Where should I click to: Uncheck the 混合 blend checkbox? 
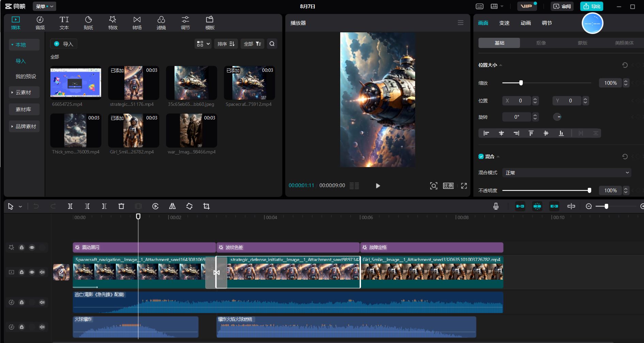point(481,157)
